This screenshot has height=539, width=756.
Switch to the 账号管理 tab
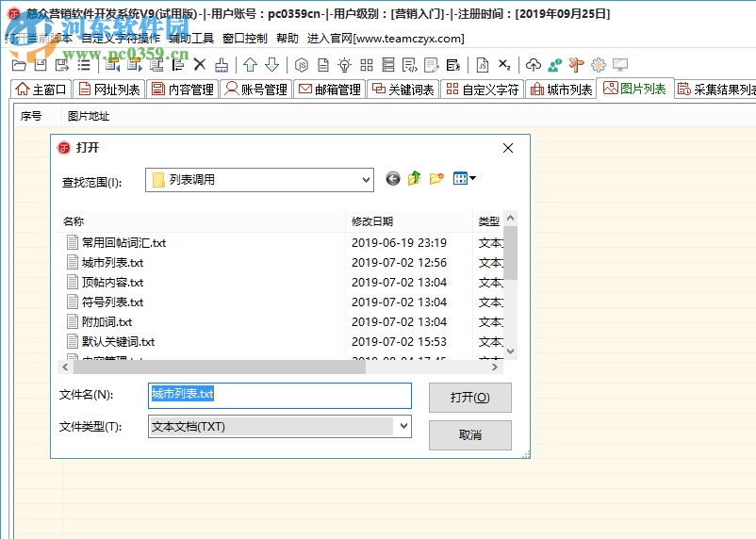click(x=256, y=90)
